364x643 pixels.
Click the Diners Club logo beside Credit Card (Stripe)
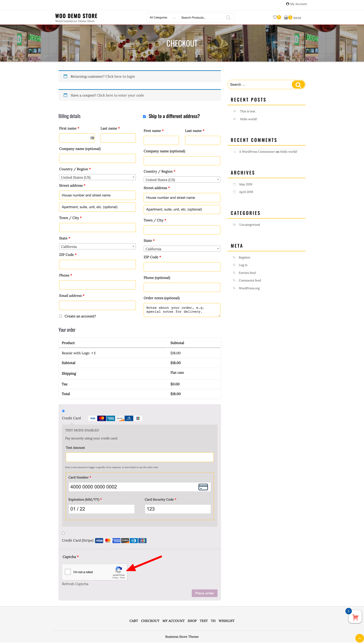tap(134, 541)
